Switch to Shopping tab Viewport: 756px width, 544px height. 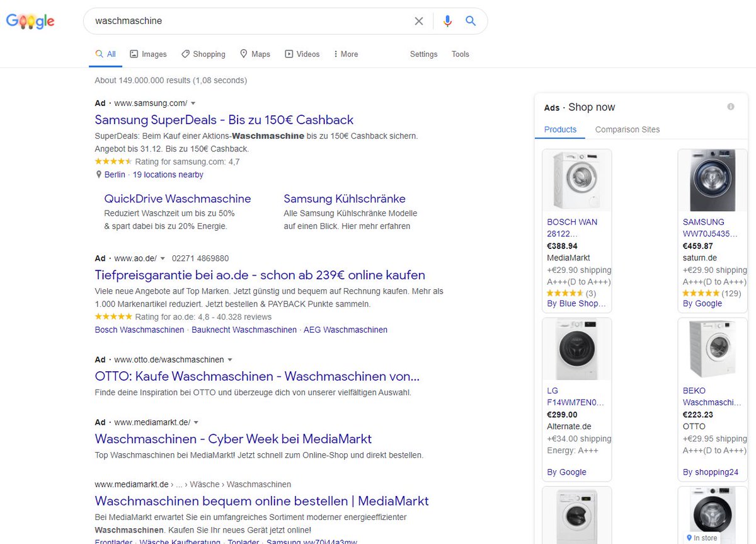tap(203, 54)
